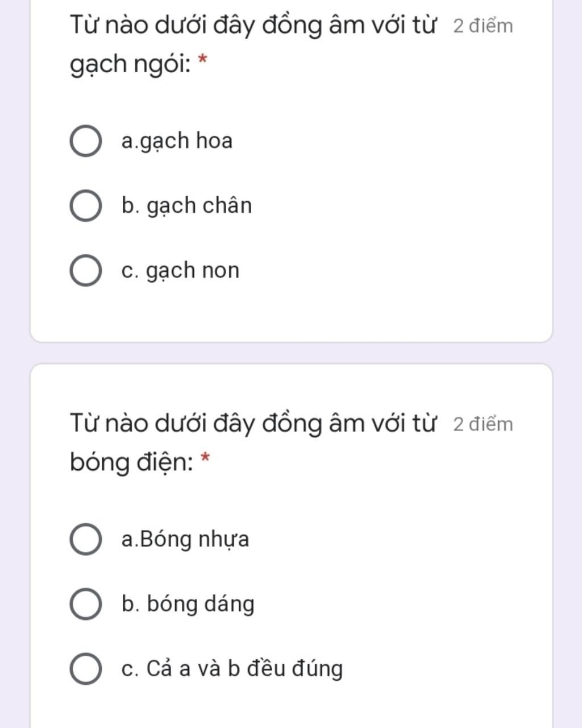Click the red required asterisk after 'bóng điện:'

(205, 459)
